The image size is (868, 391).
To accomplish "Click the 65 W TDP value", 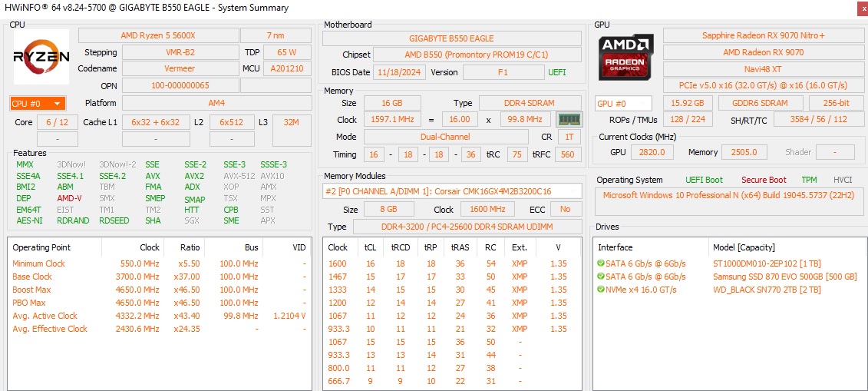I will [287, 52].
